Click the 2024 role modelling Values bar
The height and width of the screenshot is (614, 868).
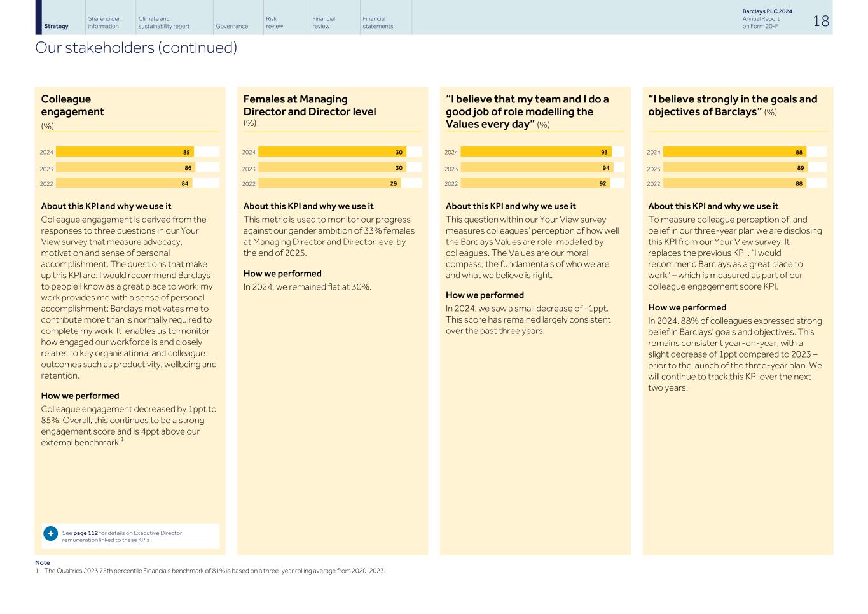pos(535,152)
